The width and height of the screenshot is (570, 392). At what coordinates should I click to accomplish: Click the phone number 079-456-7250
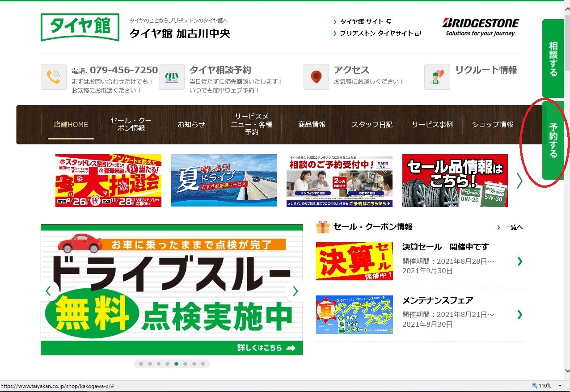(124, 70)
